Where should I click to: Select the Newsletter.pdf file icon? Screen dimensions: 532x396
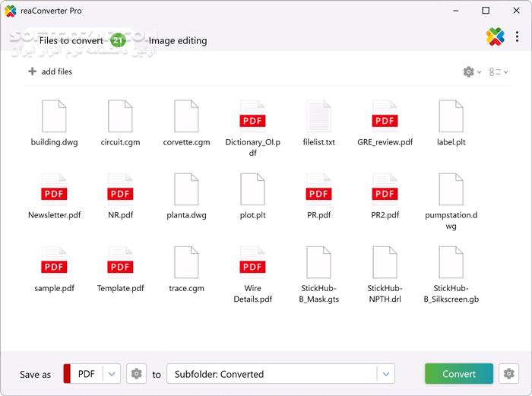[x=54, y=190]
